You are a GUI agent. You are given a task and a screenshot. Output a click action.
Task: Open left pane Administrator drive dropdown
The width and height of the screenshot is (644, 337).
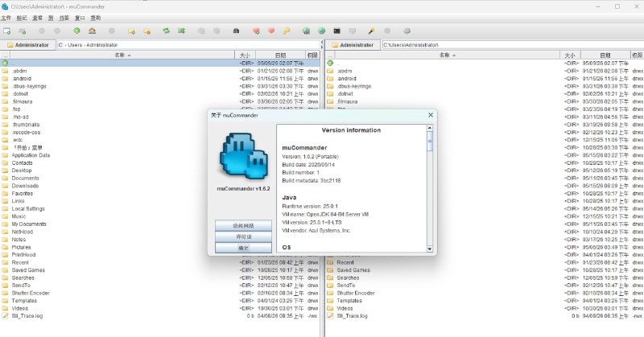coord(28,45)
